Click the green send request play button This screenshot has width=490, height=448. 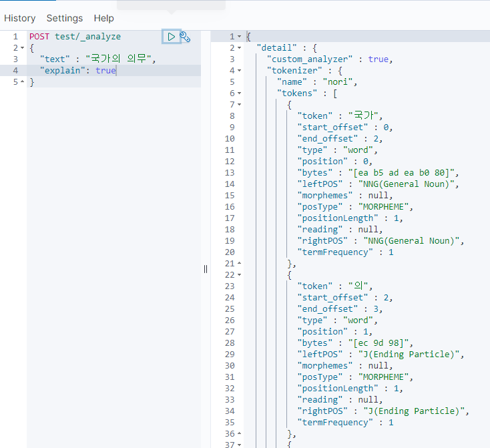click(x=172, y=37)
